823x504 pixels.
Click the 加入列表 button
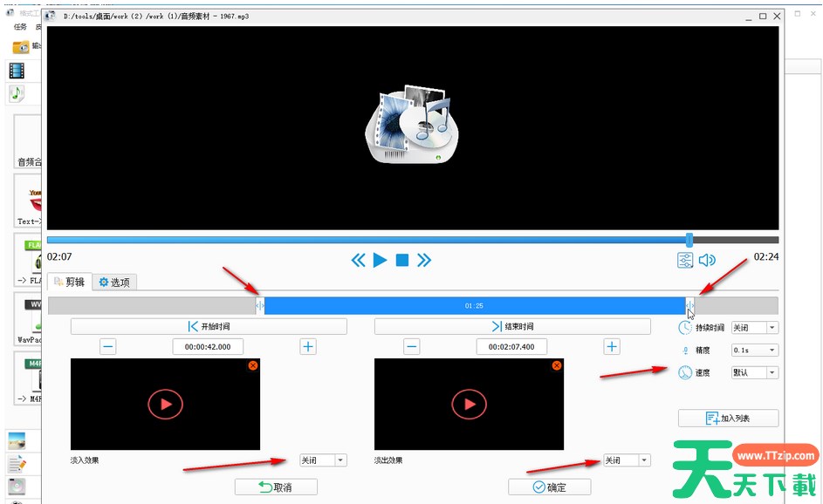[x=728, y=419]
